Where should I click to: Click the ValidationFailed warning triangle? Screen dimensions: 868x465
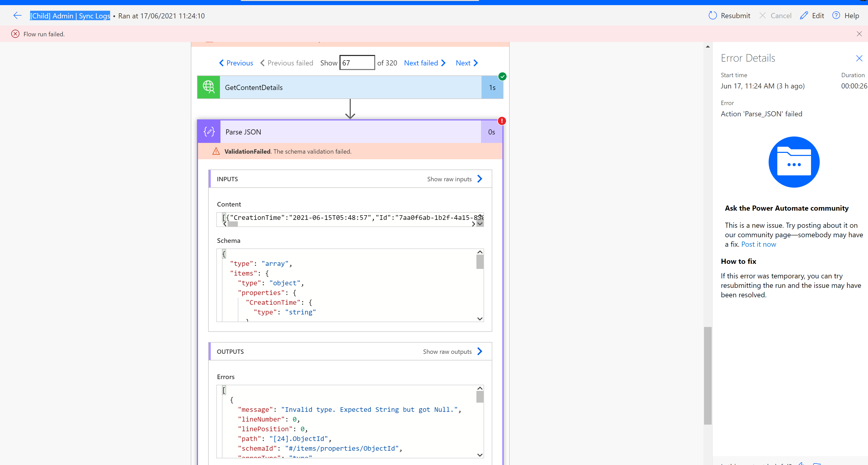coord(216,151)
